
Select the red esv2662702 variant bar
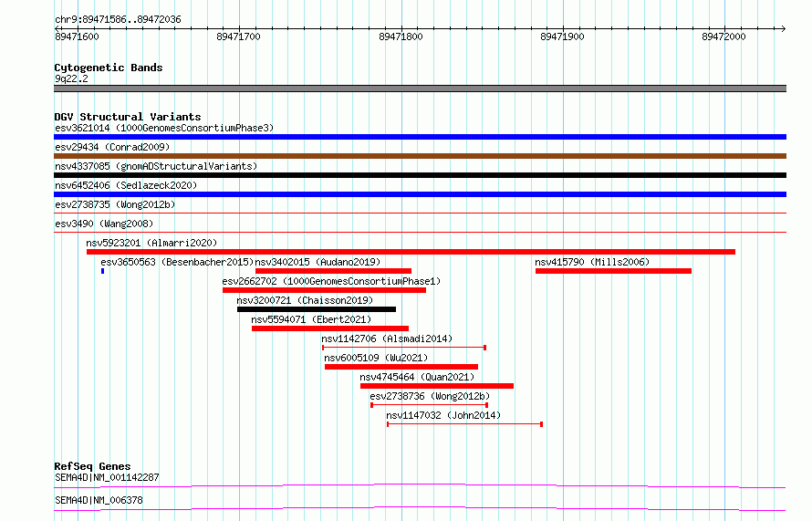coord(324,290)
